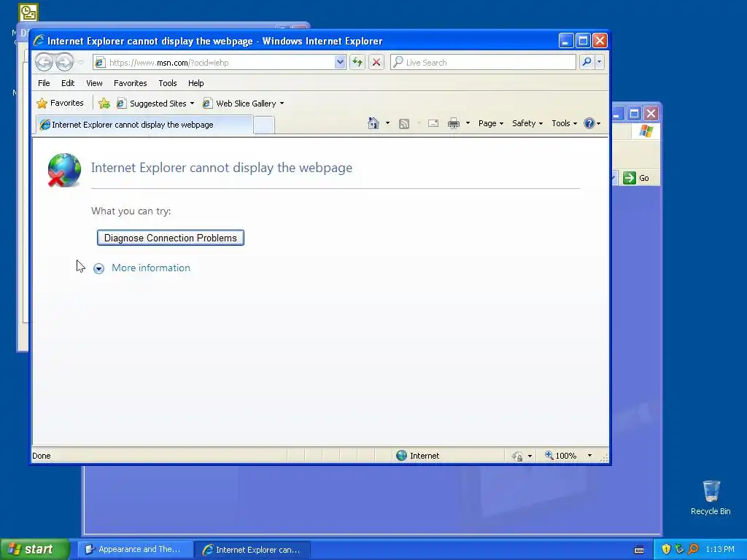Screen dimensions: 747x560
Task: Click the Back navigation arrow
Action: 44,62
